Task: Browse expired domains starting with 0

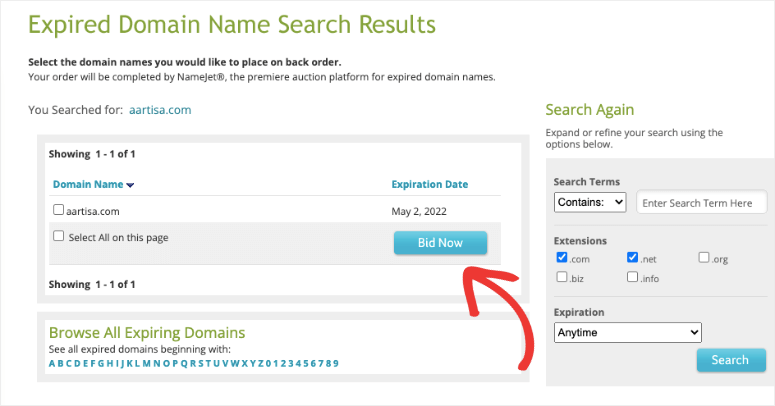Action: 268,363
